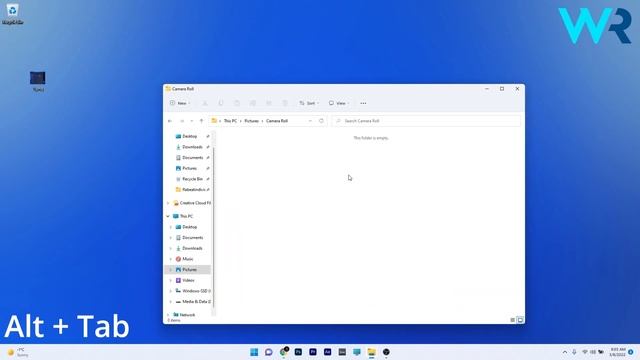Expand Videos under This PC
Screen dimensions: 640x360
coord(171,280)
